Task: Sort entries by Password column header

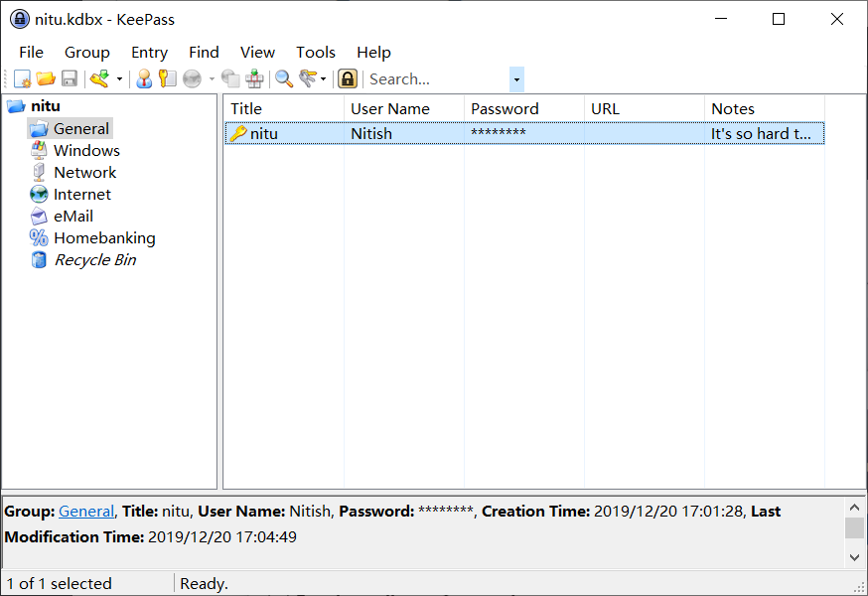Action: click(524, 108)
